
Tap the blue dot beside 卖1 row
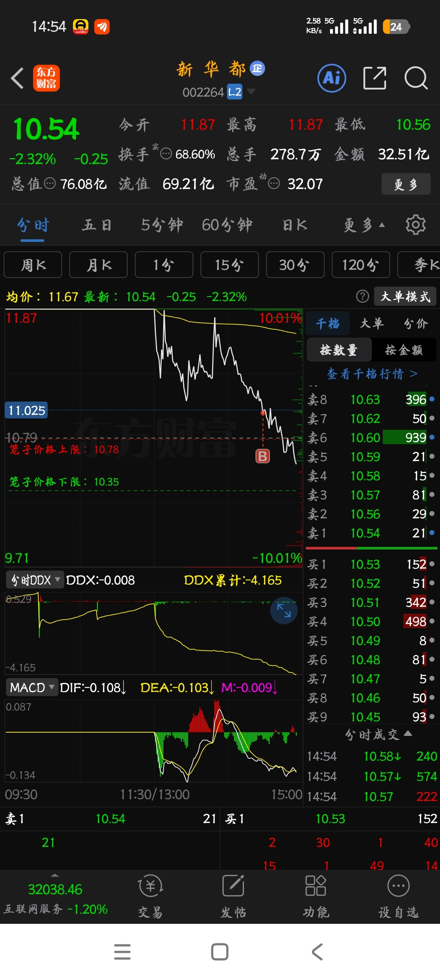(x=432, y=533)
